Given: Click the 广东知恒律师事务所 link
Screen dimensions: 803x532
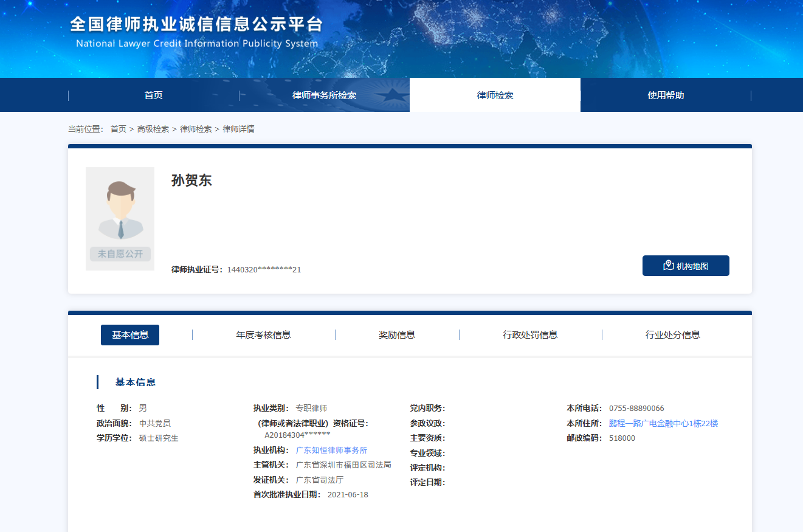Looking at the screenshot, I should click(331, 451).
